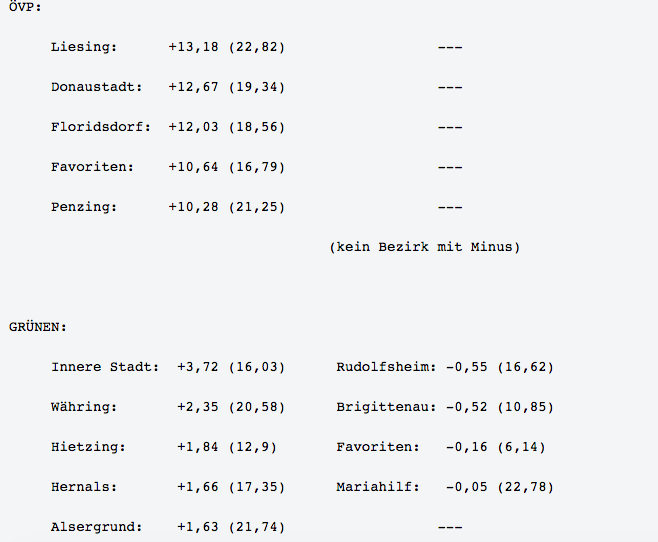Click the "kein Bezirk mit Minus" note
Image resolution: width=658 pixels, height=542 pixels.
tap(424, 247)
